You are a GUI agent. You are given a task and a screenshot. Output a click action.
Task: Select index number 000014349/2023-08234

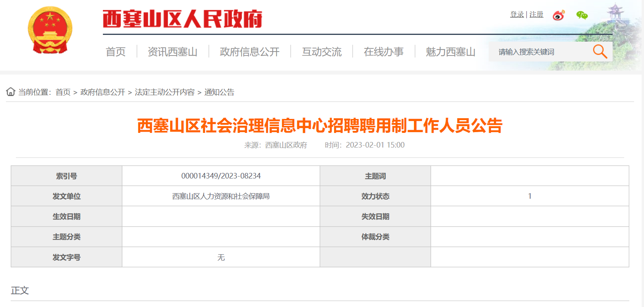coord(221,176)
